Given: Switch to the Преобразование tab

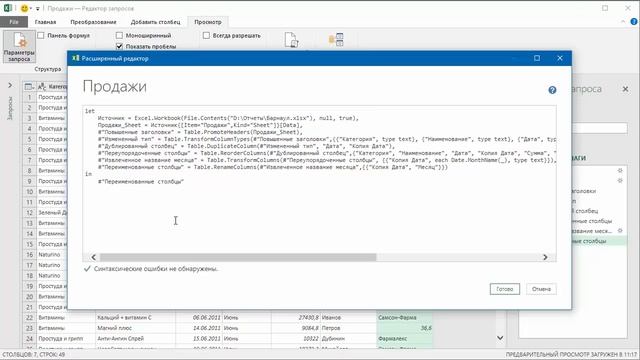Looking at the screenshot, I should [93, 22].
